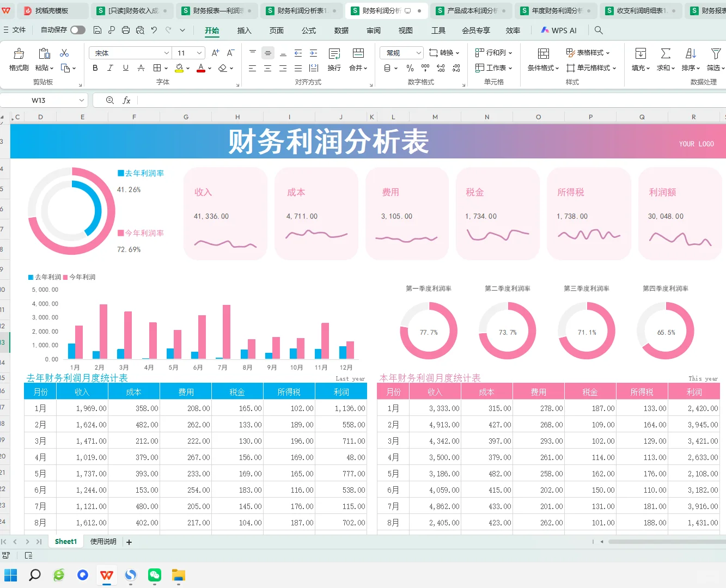726x588 pixels.
Task: Decrease indent in alignment group
Action: coord(298,53)
